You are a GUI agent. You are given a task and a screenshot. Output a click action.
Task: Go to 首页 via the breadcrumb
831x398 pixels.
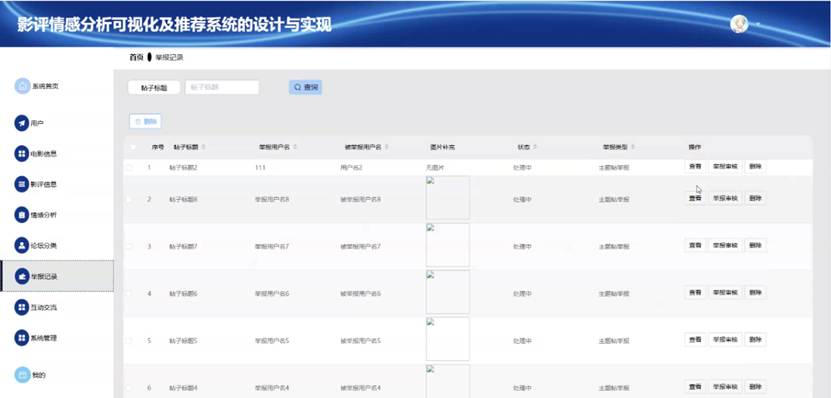tap(136, 57)
